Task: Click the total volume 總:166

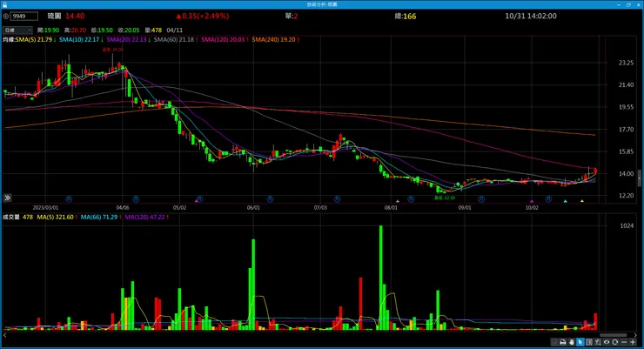Action: click(406, 17)
